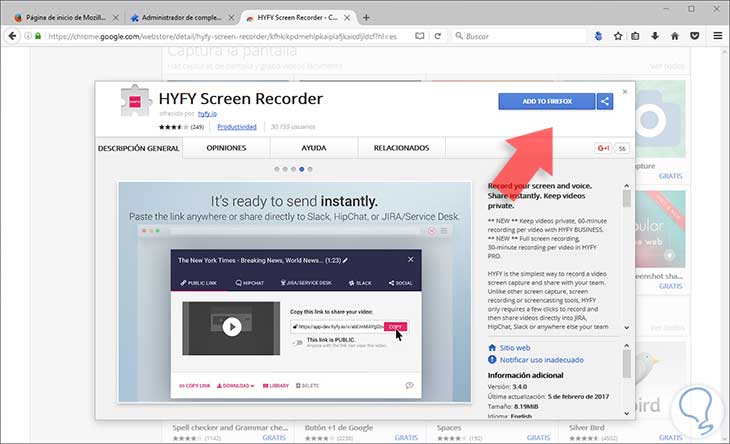
Task: Click Notificar uso inadecuado link
Action: point(541,360)
